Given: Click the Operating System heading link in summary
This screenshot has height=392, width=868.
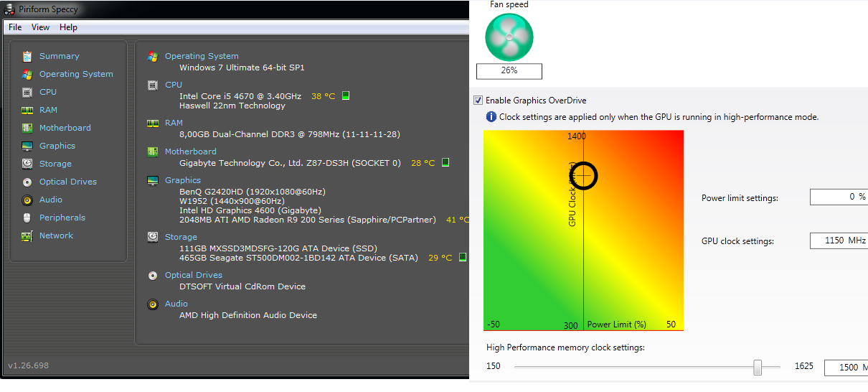Looking at the screenshot, I should (202, 56).
